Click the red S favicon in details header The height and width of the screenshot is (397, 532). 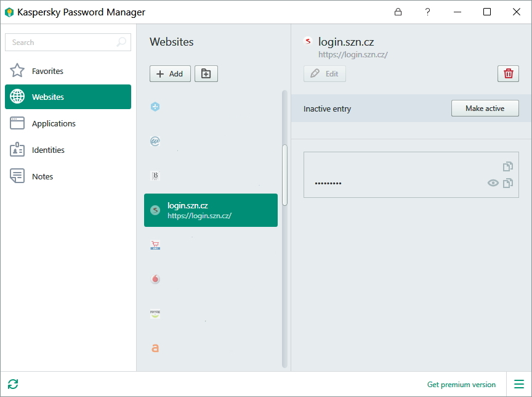pos(308,41)
